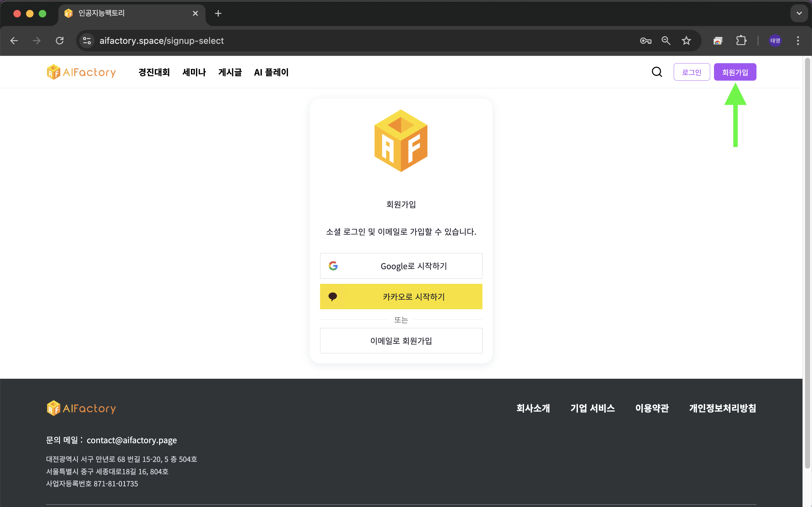Close the 인공지능팩토리 tab
The height and width of the screenshot is (507, 812).
pyautogui.click(x=195, y=13)
